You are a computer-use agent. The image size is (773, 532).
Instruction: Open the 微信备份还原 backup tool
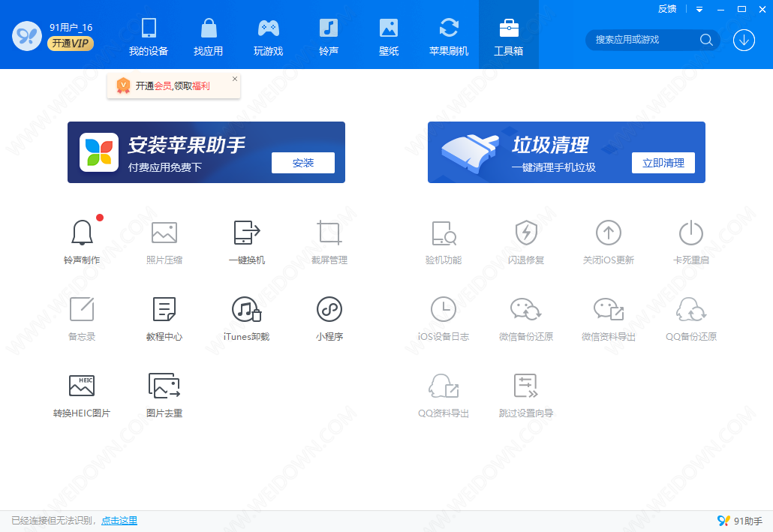[x=526, y=318]
